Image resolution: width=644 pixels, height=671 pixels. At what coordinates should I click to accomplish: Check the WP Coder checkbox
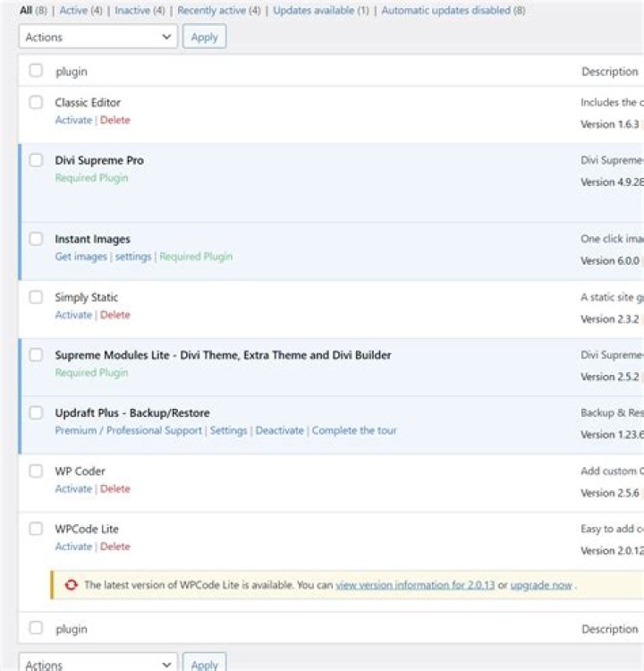pos(36,471)
